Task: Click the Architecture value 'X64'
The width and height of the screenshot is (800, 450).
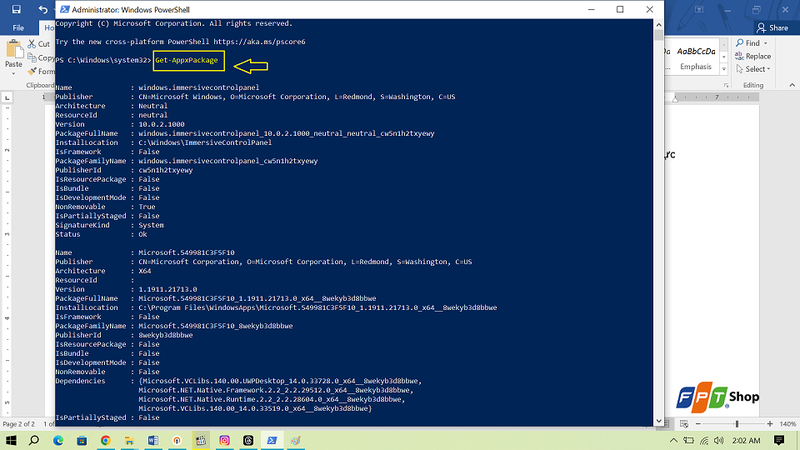Action: (x=144, y=271)
